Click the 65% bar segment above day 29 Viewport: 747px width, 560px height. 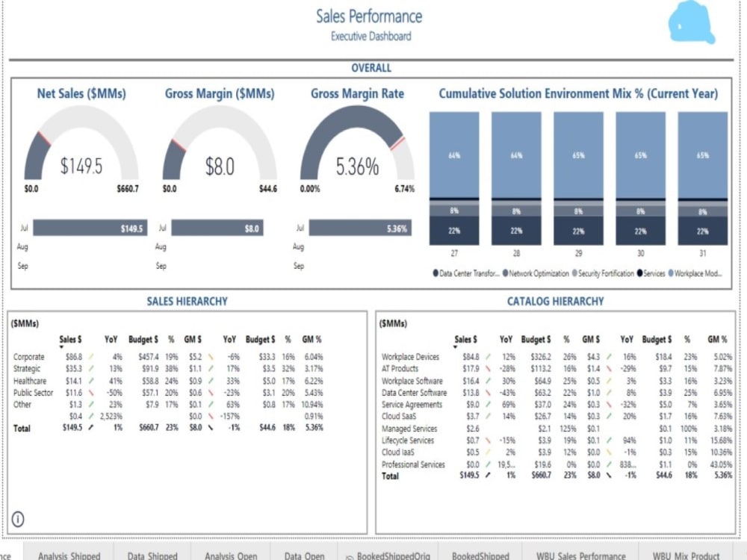coord(577,153)
